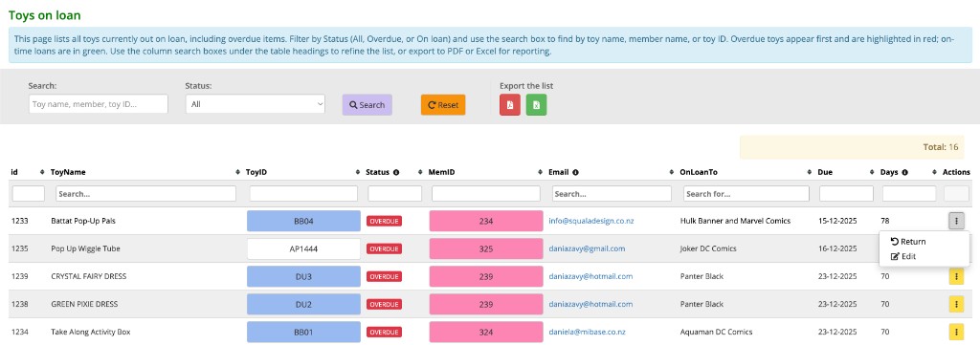Open actions menu for GREEN PIXIE DRESS
The width and height of the screenshot is (980, 345).
click(x=957, y=304)
